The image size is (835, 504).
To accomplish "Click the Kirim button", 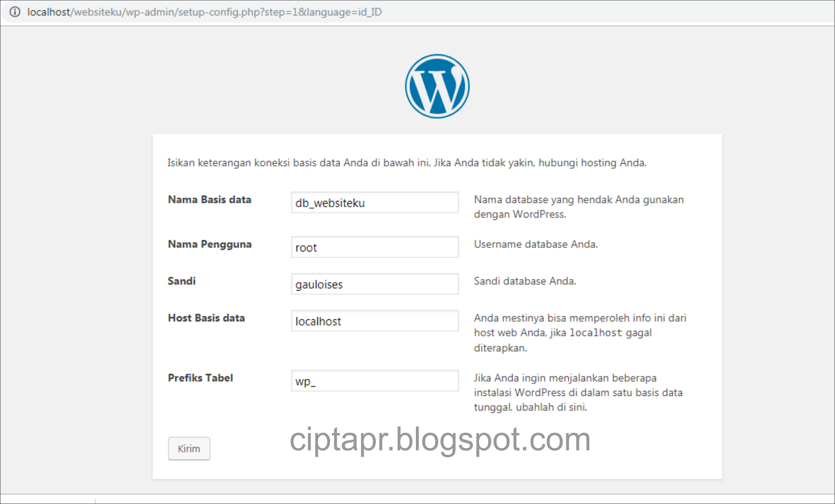I will click(188, 448).
